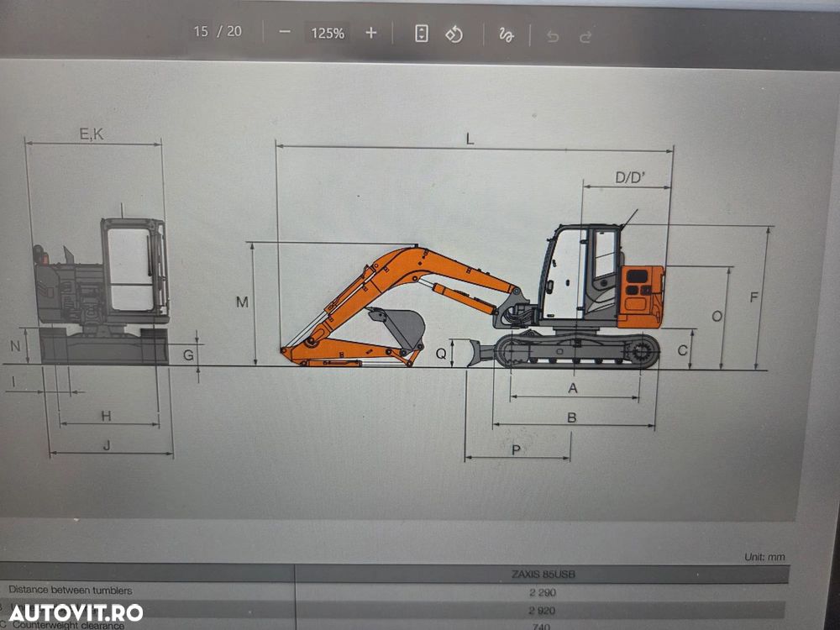Click the total page count 20
840x630 pixels.
click(x=234, y=31)
